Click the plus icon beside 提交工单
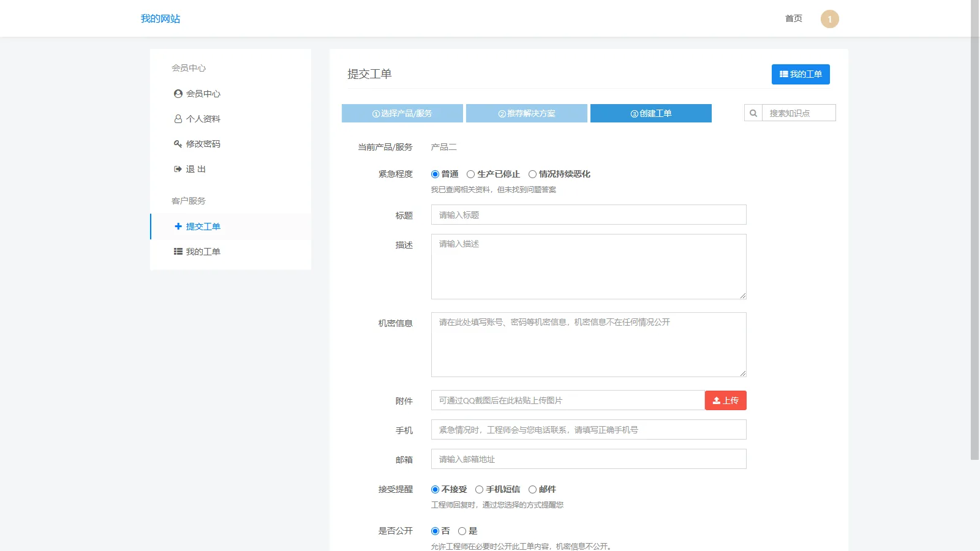Viewport: 980px width, 551px height. point(177,226)
